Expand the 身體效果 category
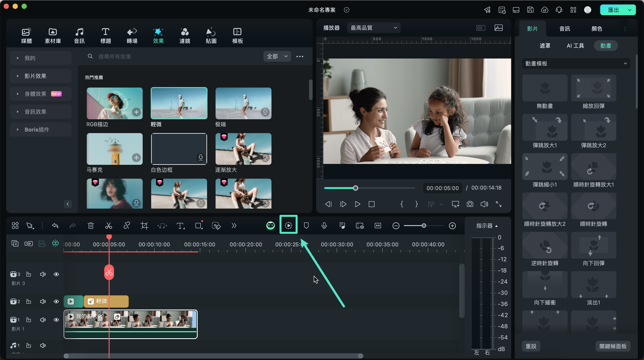This screenshot has width=644, height=360. click(40, 94)
